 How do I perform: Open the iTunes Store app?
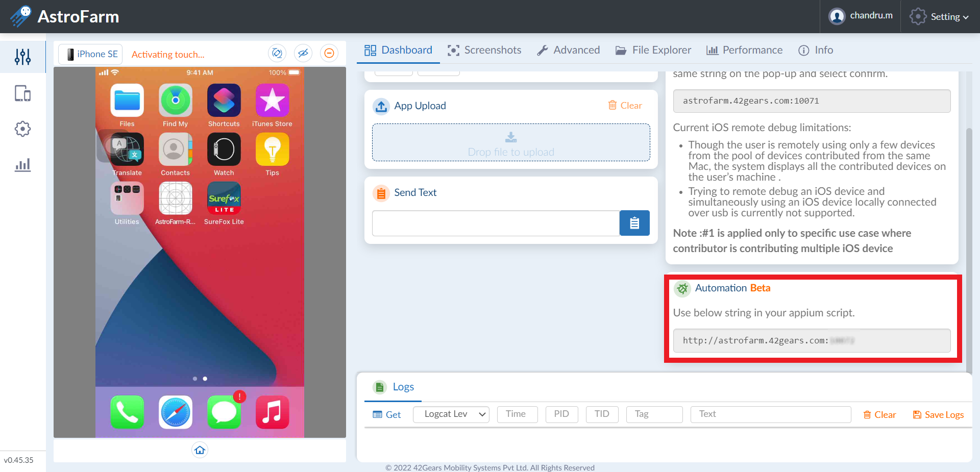pyautogui.click(x=272, y=101)
